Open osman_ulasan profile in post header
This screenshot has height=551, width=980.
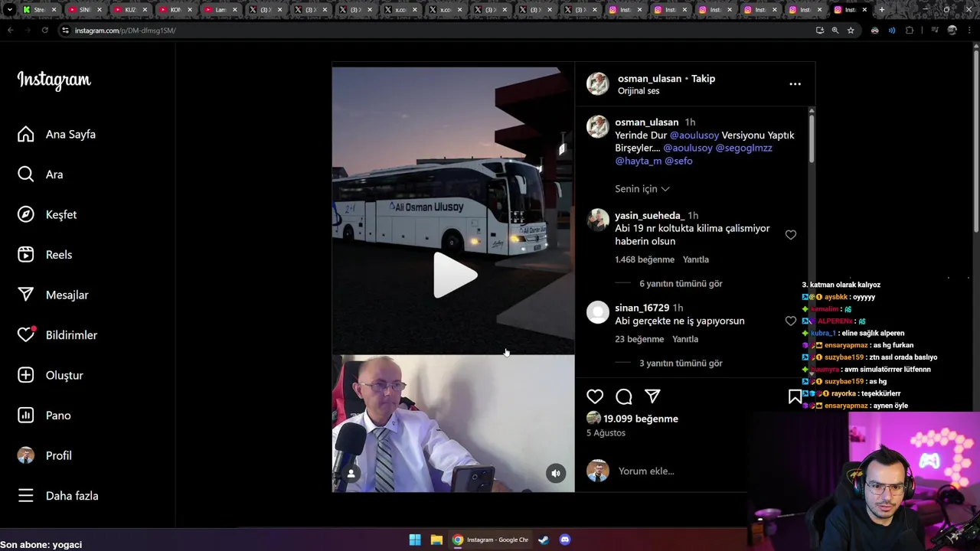649,78
